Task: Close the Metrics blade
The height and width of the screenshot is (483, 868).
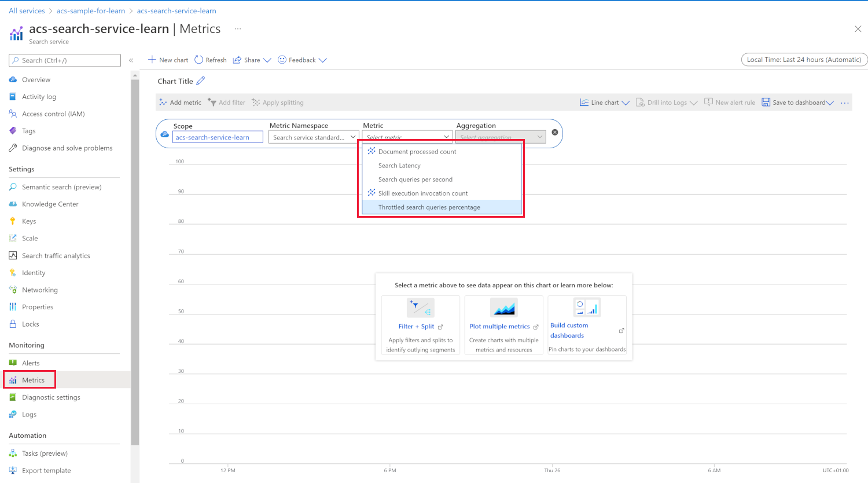Action: click(858, 29)
